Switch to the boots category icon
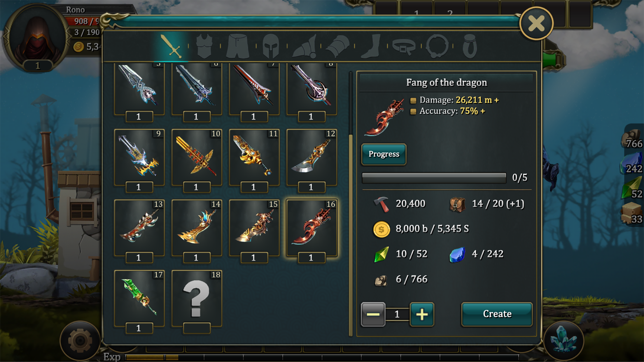This screenshot has height=362, width=644. tap(371, 46)
